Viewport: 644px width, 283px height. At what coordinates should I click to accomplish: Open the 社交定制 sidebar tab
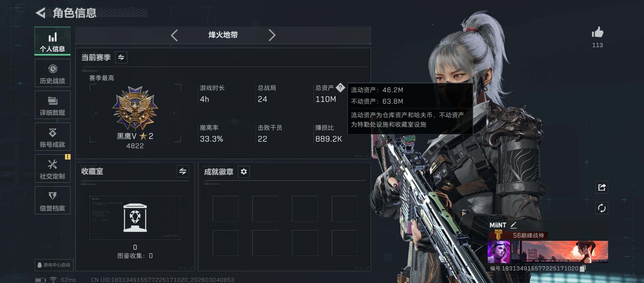tap(53, 168)
